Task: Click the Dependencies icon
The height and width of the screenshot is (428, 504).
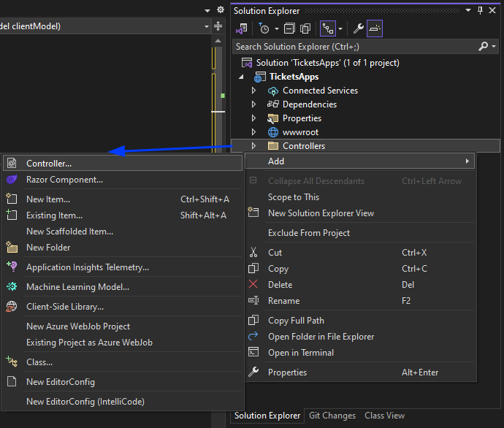Action: [273, 104]
